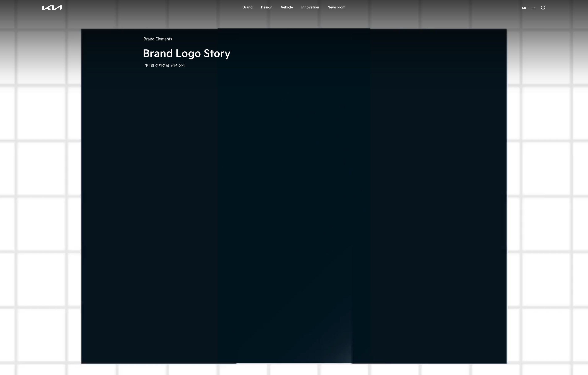This screenshot has height=375, width=588.
Task: Click the Kia logo in the header
Action: pyautogui.click(x=52, y=8)
